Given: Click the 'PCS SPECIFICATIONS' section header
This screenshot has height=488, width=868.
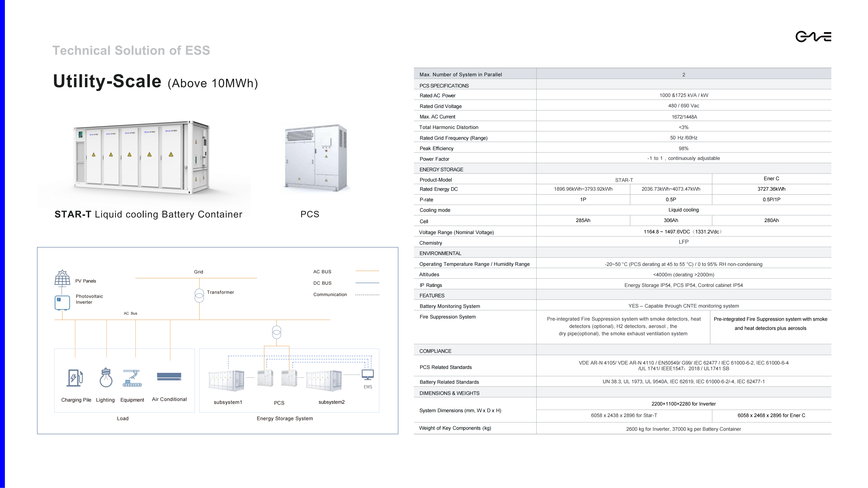Looking at the screenshot, I should [444, 86].
